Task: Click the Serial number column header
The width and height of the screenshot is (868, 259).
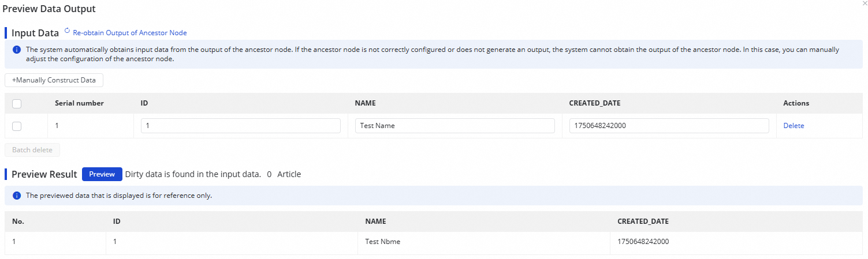Action: (79, 103)
